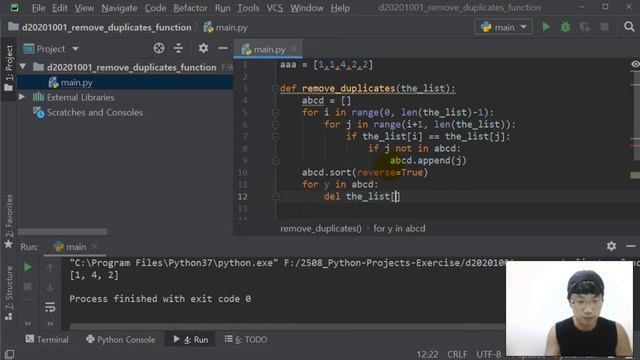Screen dimensions: 640x360
Task: Click the stop button in top toolbar
Action: click(604, 27)
